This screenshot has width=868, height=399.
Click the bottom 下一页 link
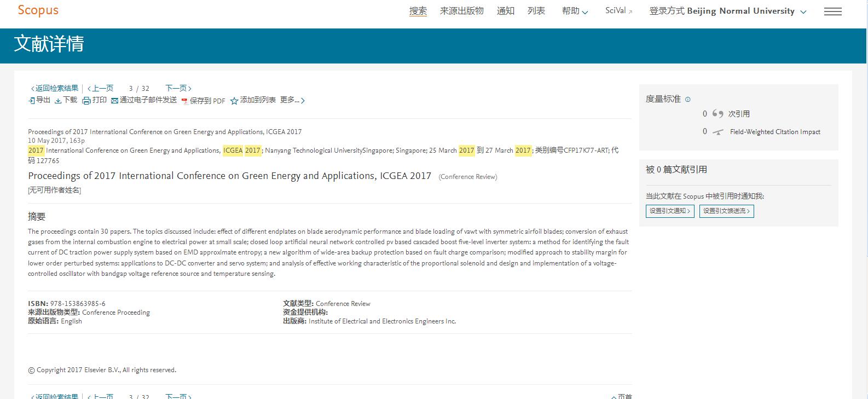pyautogui.click(x=178, y=396)
